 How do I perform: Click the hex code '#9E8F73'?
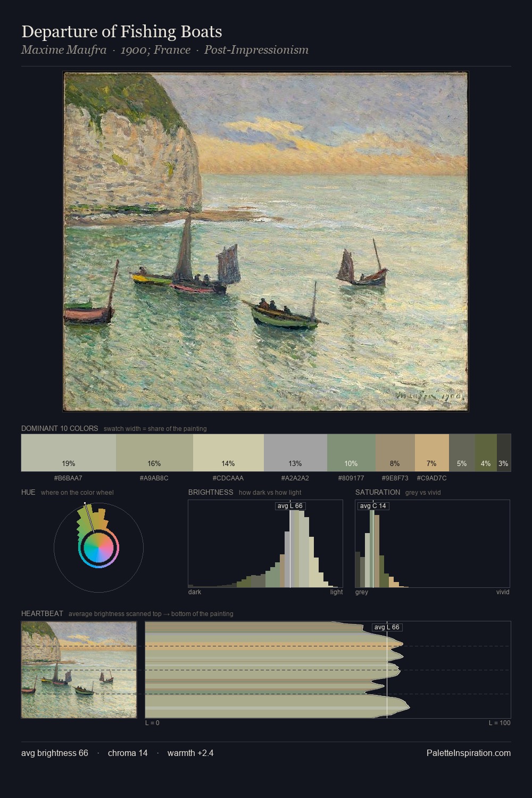pyautogui.click(x=395, y=478)
